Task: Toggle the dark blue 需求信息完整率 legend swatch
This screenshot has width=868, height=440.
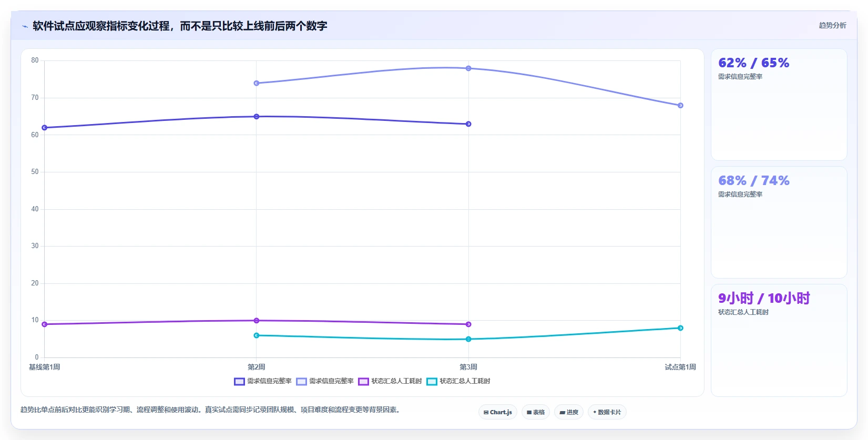Action: [x=239, y=382]
